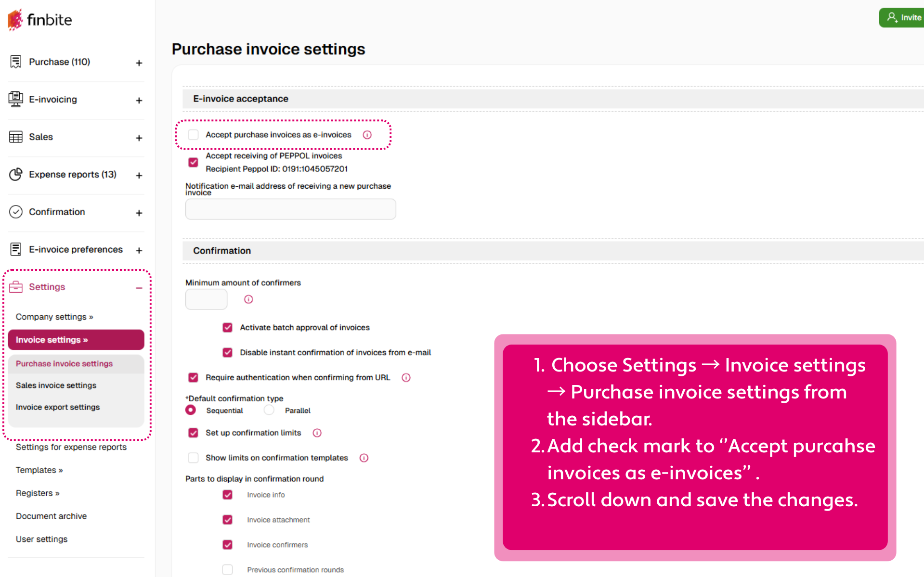Open the Document archive link
Screen dimensions: 924x577
[51, 516]
